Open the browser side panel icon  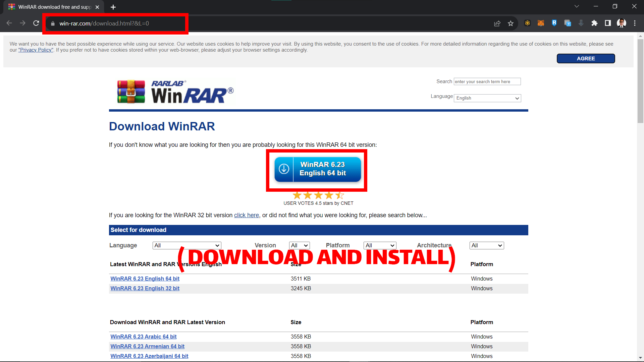608,23
